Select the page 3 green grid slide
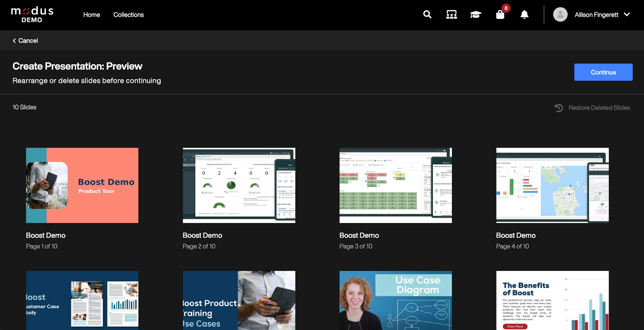 tap(395, 185)
